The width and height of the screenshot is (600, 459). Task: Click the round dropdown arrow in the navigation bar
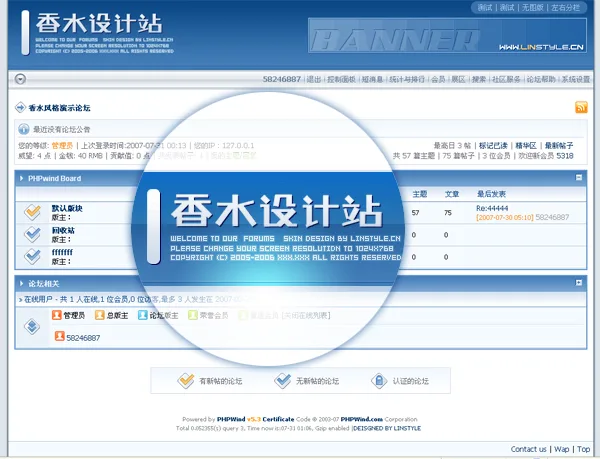pos(20,79)
